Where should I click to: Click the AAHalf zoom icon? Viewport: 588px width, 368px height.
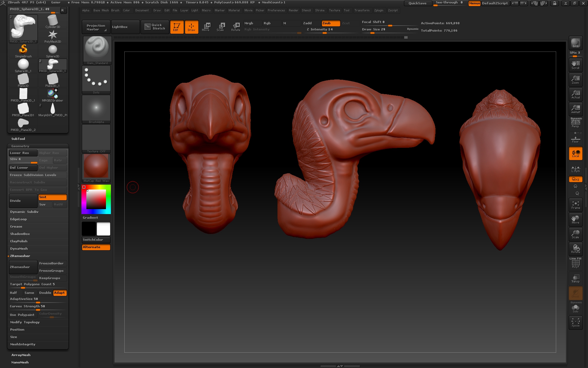[x=575, y=109]
